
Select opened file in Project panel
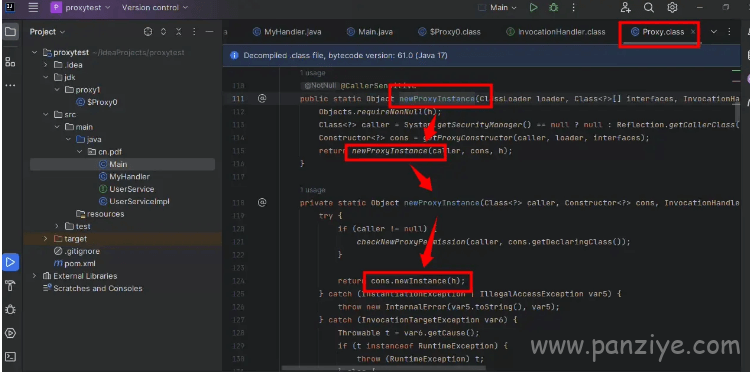point(148,32)
